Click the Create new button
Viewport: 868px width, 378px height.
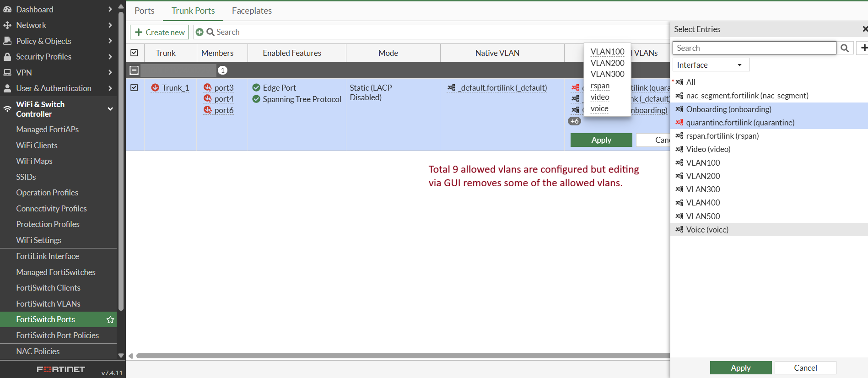pyautogui.click(x=159, y=32)
